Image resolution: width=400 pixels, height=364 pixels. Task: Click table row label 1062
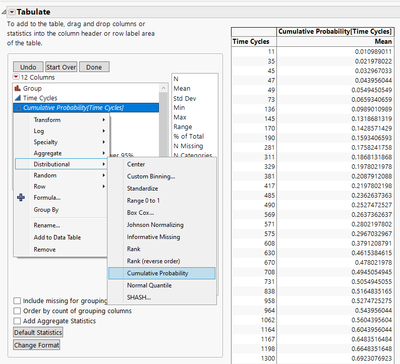(268, 320)
